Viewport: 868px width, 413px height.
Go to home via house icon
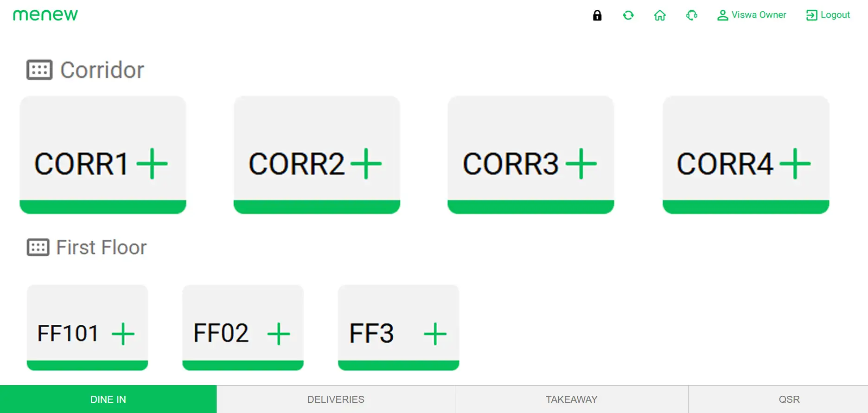point(660,15)
